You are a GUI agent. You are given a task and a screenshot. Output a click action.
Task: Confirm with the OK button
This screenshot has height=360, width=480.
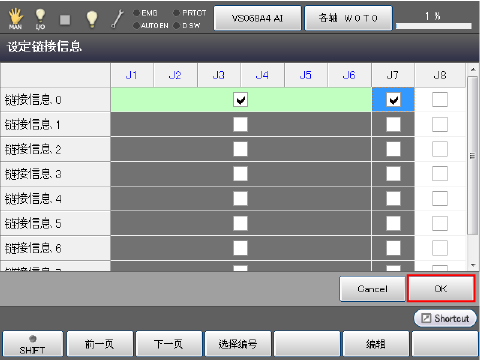441,289
